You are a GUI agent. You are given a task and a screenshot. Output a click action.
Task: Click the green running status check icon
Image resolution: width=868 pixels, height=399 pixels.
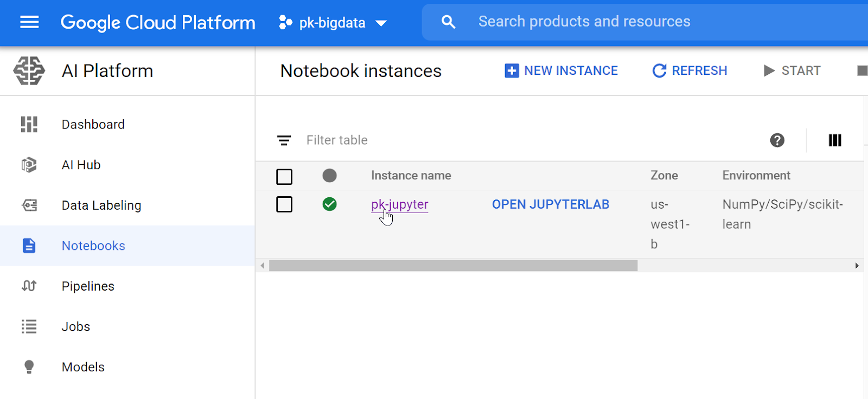coord(329,204)
